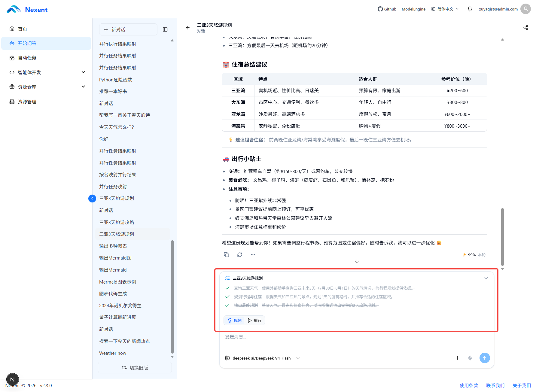Send the message with the arrow button
The height and width of the screenshot is (392, 536).
click(485, 358)
